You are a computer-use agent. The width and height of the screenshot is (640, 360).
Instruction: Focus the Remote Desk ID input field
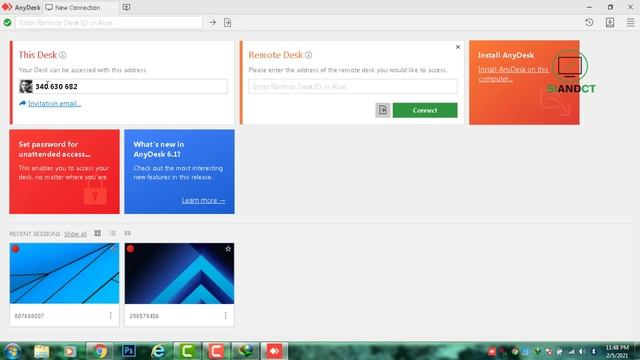[353, 87]
